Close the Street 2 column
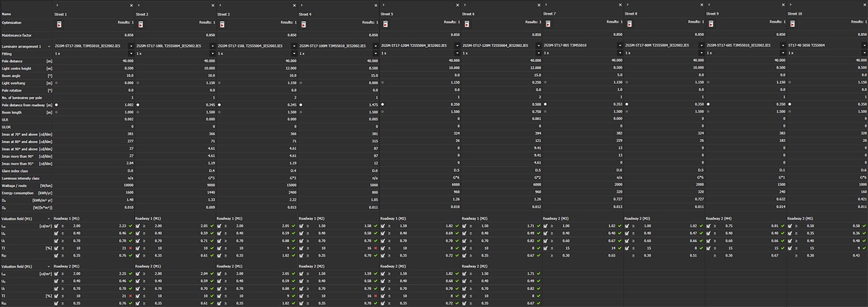This screenshot has height=307, width=868. pyautogui.click(x=212, y=6)
